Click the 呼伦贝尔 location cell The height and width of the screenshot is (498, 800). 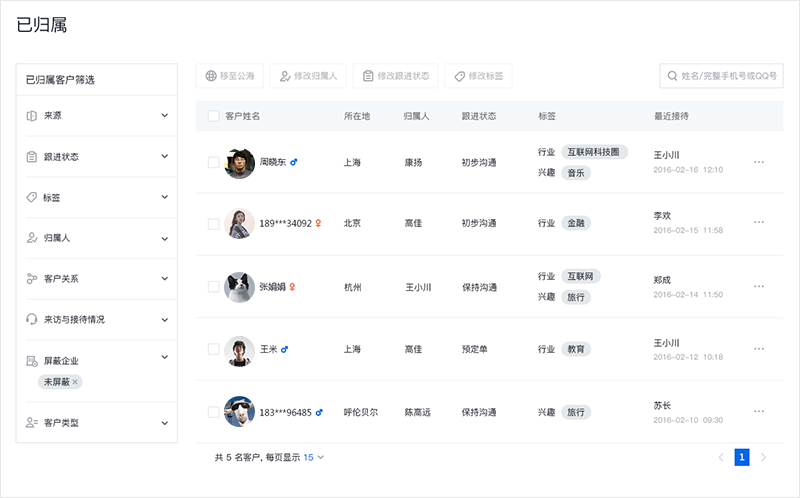tap(361, 412)
